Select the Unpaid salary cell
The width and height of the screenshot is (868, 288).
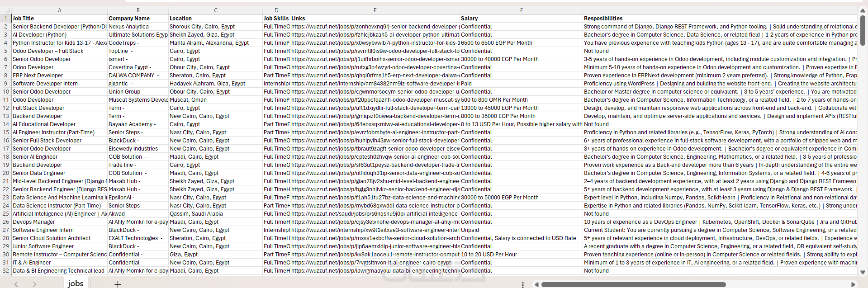tap(521, 230)
